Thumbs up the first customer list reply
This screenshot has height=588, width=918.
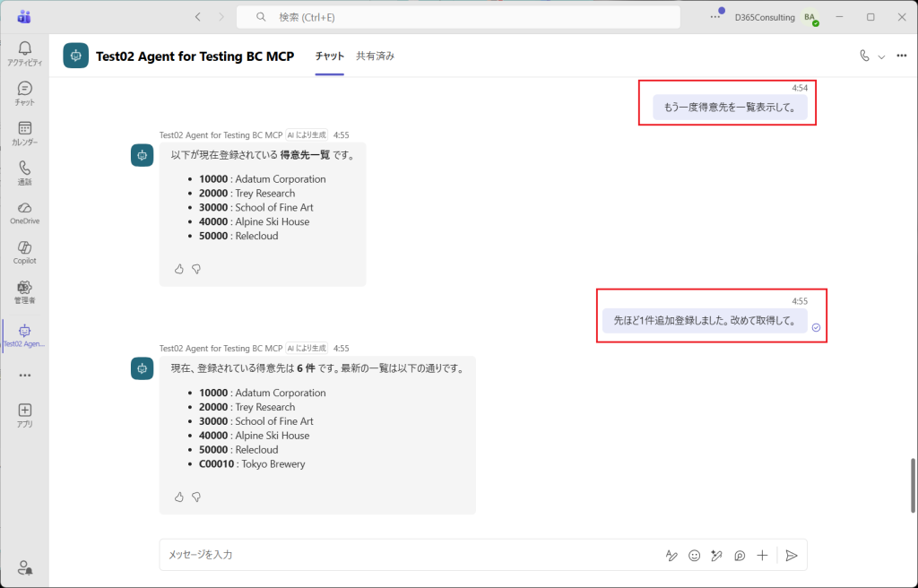point(178,268)
